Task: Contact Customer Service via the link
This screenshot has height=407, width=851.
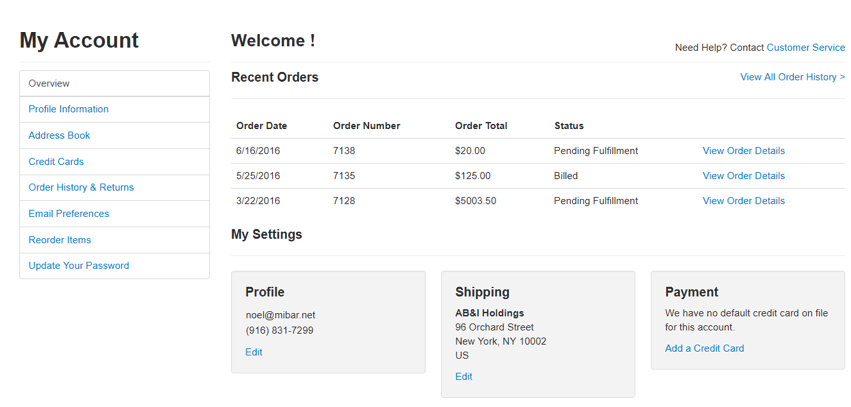Action: (x=805, y=48)
